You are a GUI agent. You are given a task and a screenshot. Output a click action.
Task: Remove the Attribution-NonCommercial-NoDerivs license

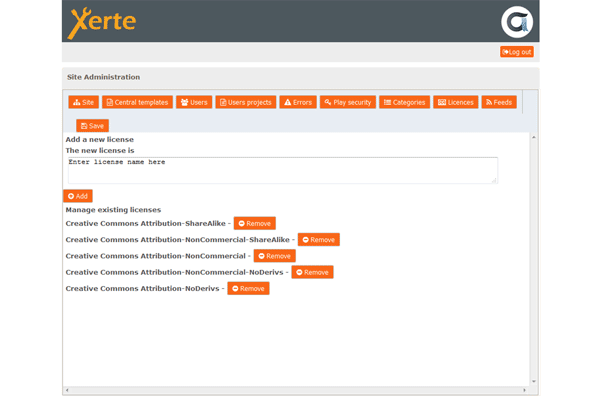coord(312,272)
